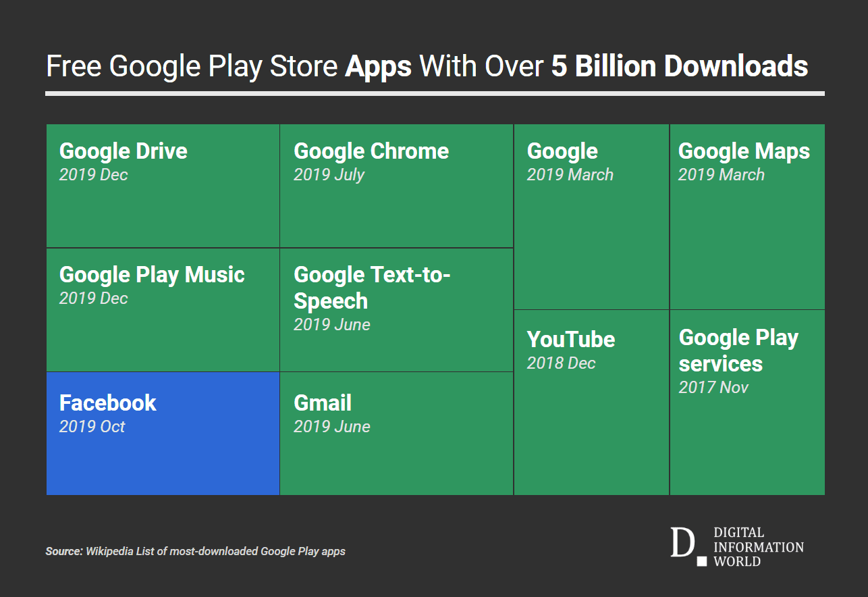Select the chart title heading
This screenshot has height=597, width=868.
(x=427, y=66)
